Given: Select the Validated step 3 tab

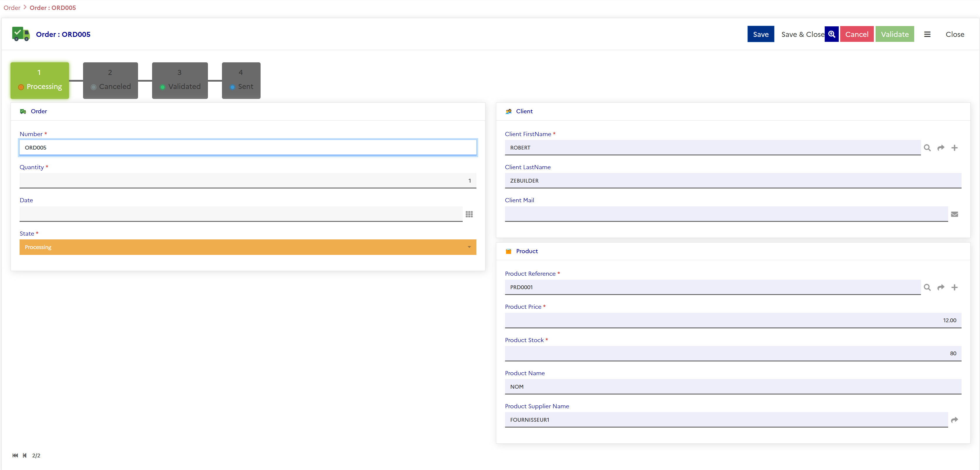Looking at the screenshot, I should click(x=180, y=81).
